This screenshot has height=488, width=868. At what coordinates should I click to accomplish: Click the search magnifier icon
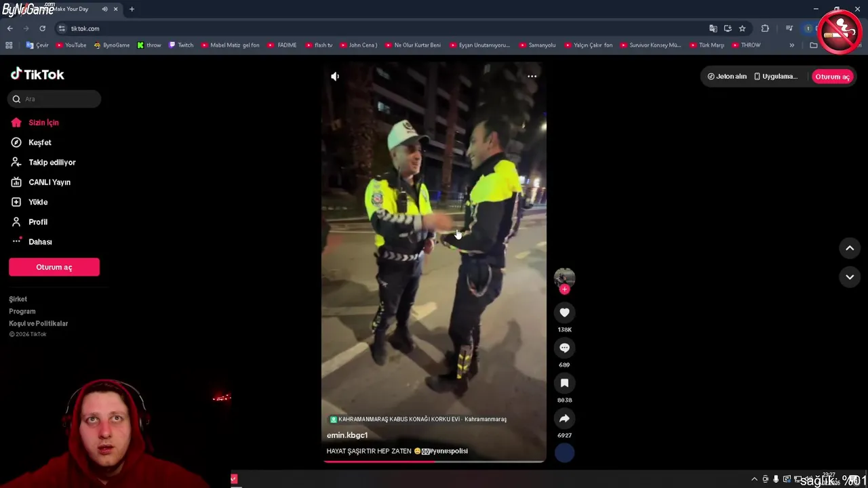(16, 99)
